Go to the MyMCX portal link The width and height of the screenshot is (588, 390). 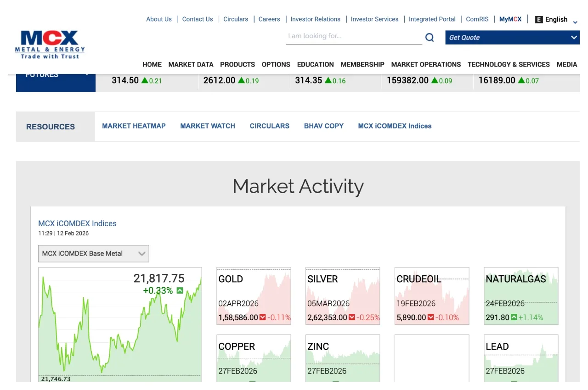point(510,19)
